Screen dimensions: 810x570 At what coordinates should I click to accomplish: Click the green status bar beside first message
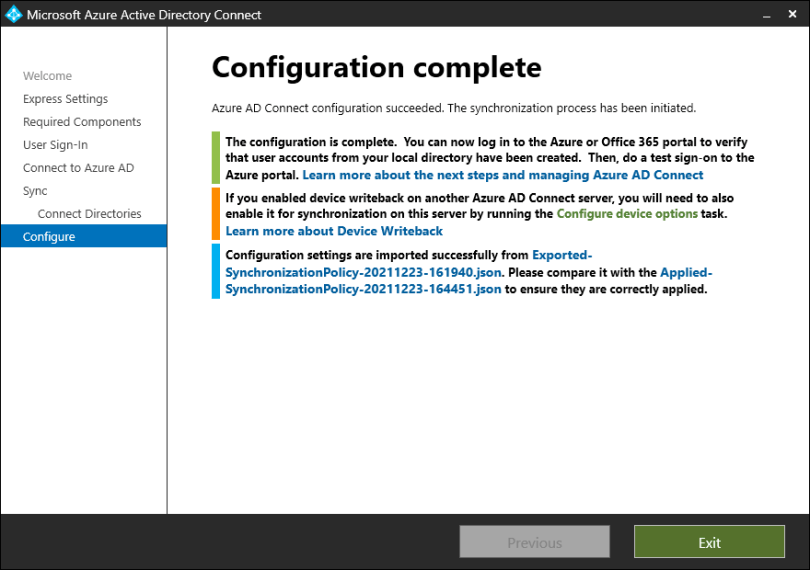click(x=215, y=158)
